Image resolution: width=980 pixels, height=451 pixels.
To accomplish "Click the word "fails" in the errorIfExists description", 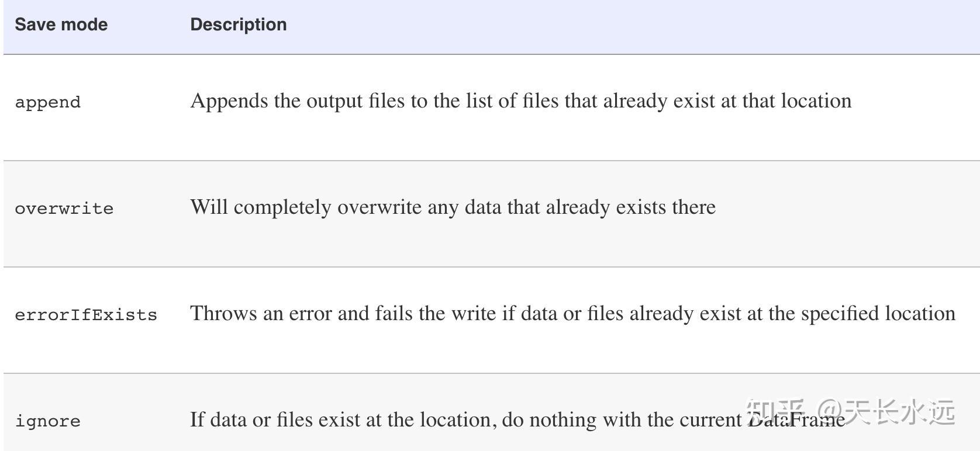I will pos(394,314).
